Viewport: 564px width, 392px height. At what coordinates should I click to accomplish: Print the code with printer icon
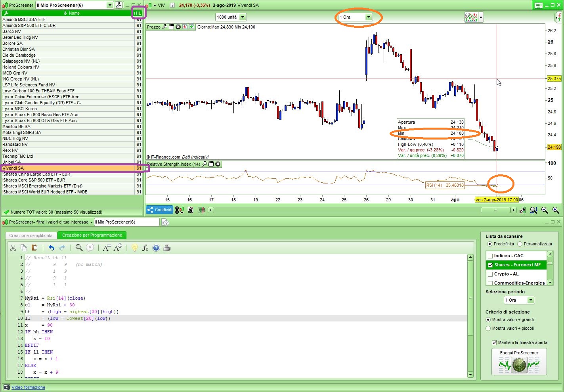click(167, 248)
